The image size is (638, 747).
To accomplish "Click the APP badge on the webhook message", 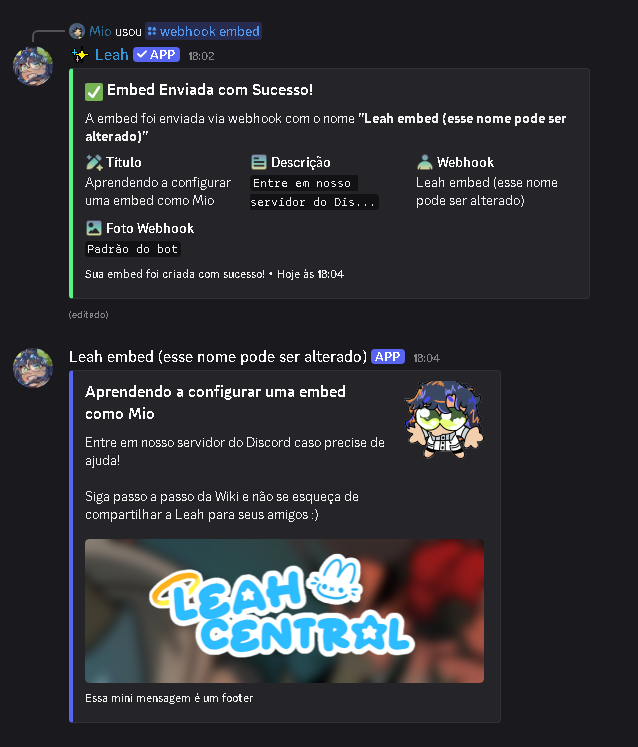I will pyautogui.click(x=388, y=356).
